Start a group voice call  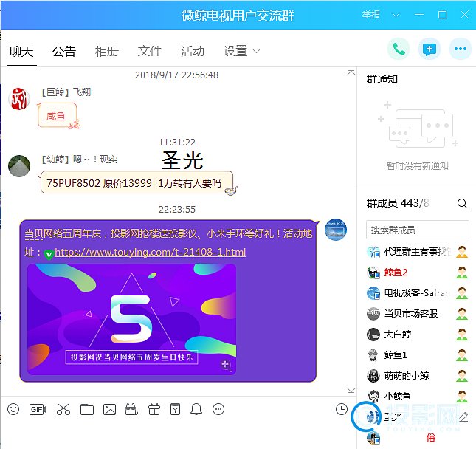(x=399, y=49)
